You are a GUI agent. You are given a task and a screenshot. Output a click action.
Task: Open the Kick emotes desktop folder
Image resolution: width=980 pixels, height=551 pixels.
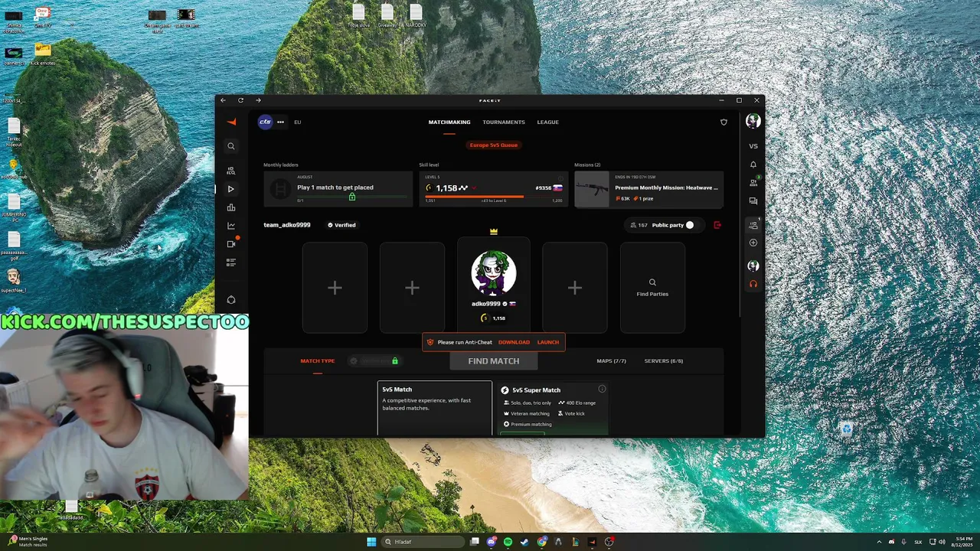[x=43, y=54]
